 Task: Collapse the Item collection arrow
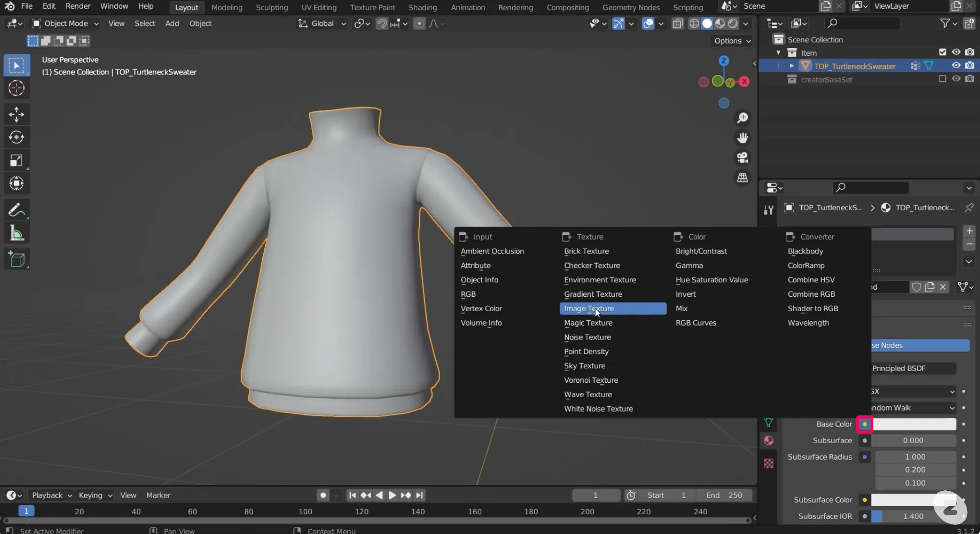tap(778, 52)
